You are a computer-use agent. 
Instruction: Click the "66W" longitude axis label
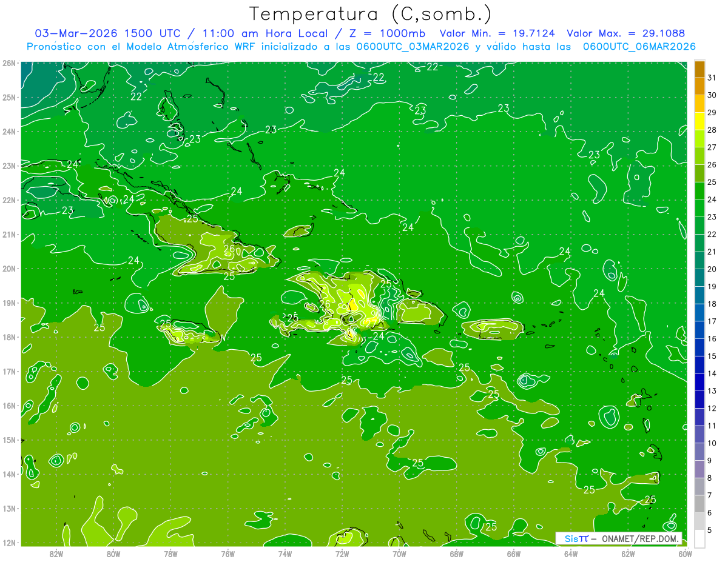tap(514, 554)
